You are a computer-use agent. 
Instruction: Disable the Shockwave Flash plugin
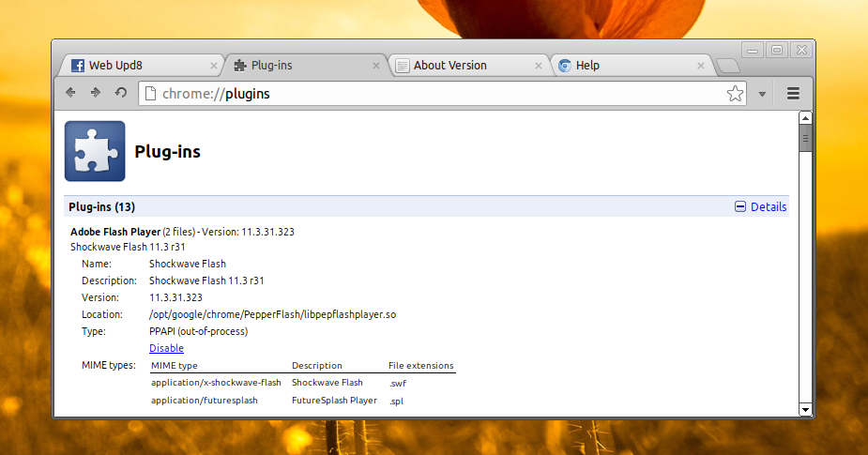167,348
